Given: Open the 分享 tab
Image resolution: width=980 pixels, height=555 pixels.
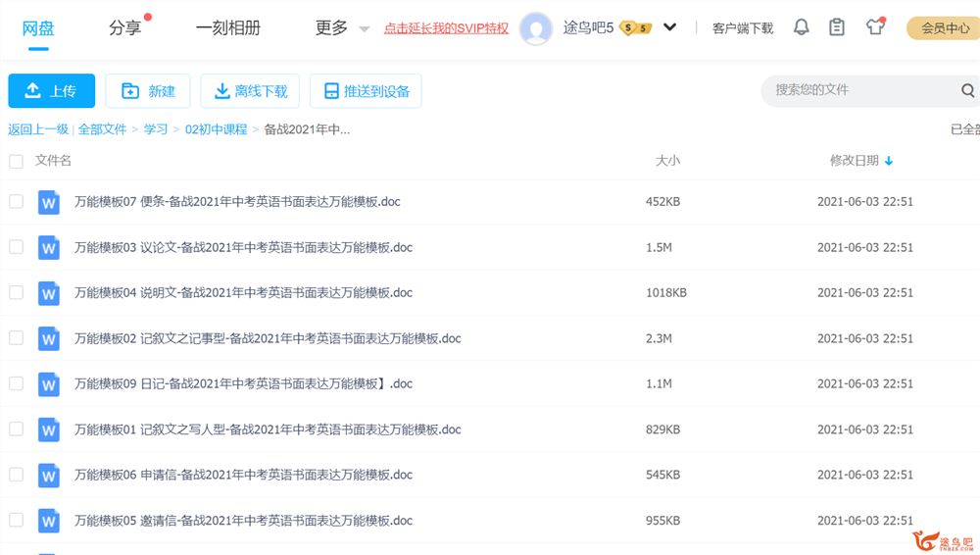Looking at the screenshot, I should 124,28.
